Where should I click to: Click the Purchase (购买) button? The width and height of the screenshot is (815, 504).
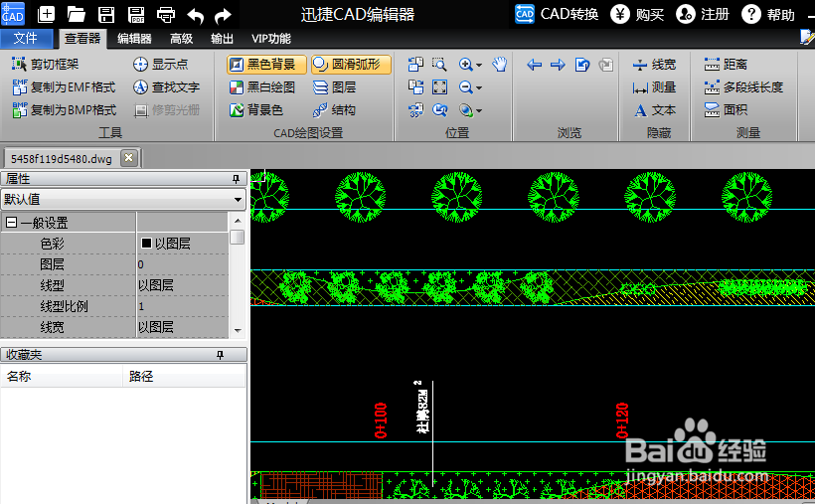637,14
